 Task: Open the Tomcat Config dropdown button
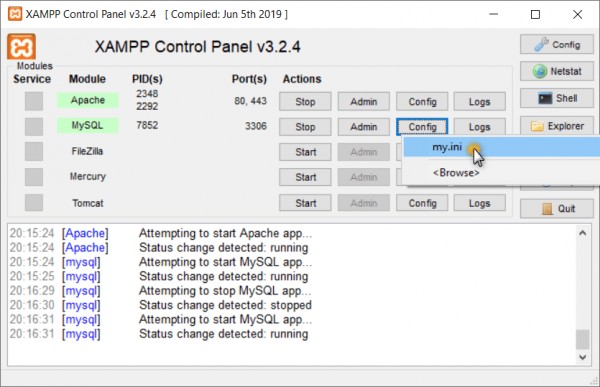coord(422,203)
